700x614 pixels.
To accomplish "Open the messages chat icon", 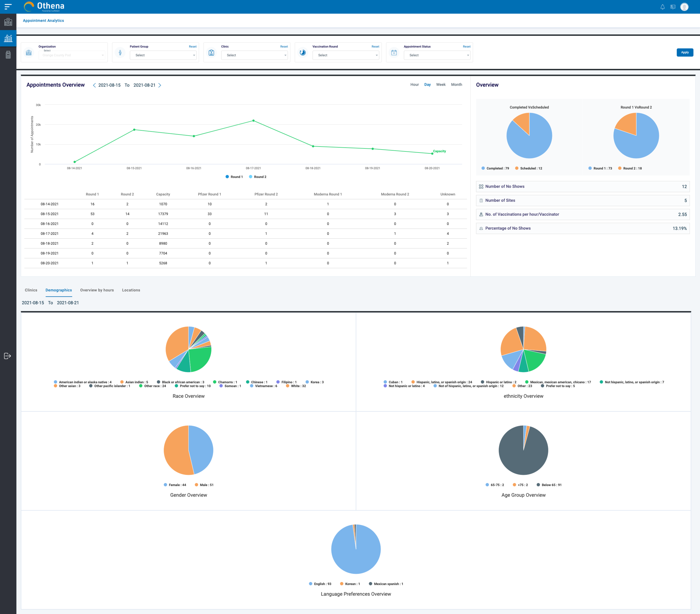I will [673, 7].
